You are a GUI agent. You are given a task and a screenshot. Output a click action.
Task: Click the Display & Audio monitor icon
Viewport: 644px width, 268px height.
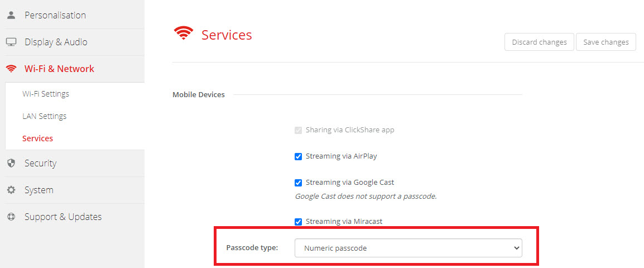[x=11, y=42]
